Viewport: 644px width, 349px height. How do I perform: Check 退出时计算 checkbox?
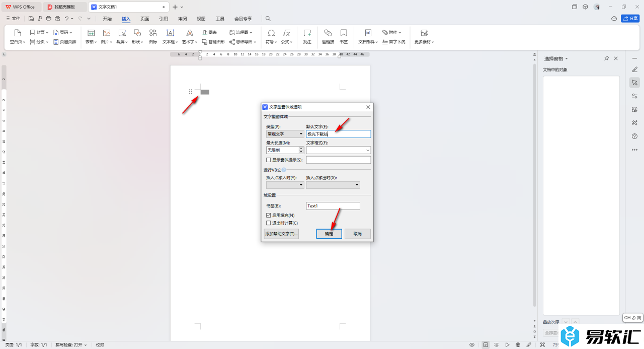click(268, 223)
